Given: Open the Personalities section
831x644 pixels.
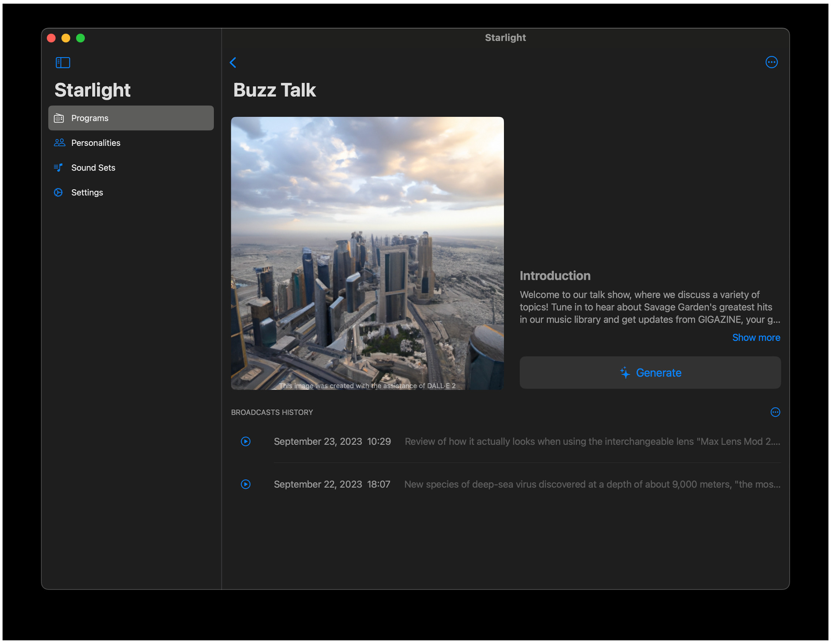Looking at the screenshot, I should pos(96,143).
